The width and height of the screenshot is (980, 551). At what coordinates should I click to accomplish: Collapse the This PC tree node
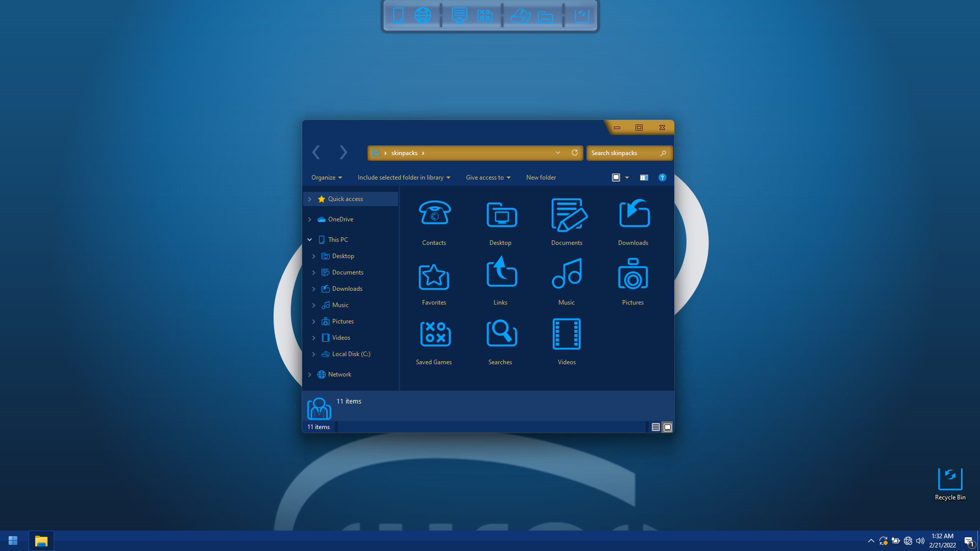tap(310, 240)
